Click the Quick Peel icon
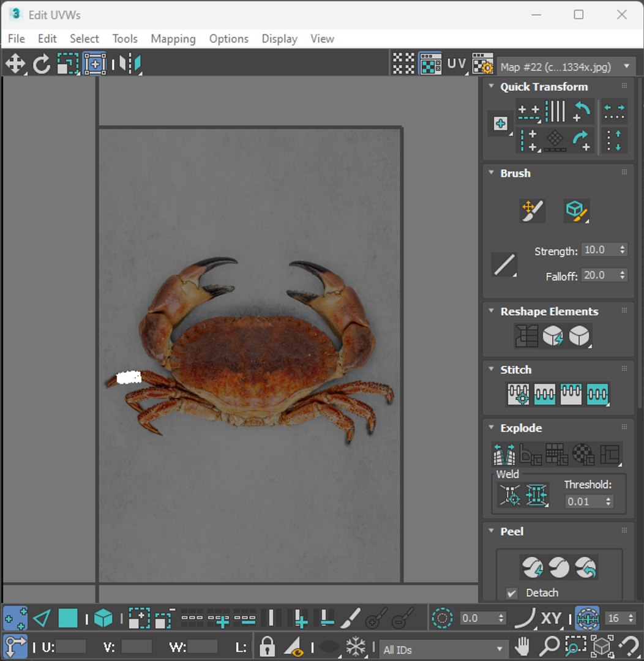 [x=532, y=567]
